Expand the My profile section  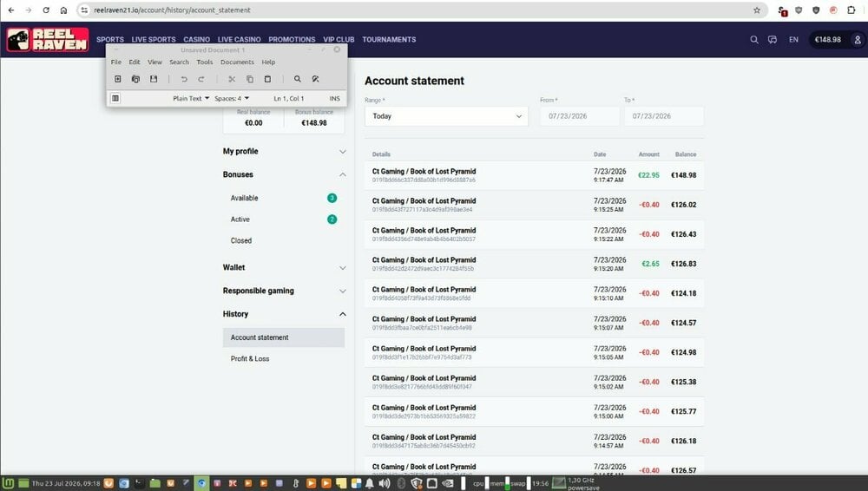pyautogui.click(x=284, y=151)
